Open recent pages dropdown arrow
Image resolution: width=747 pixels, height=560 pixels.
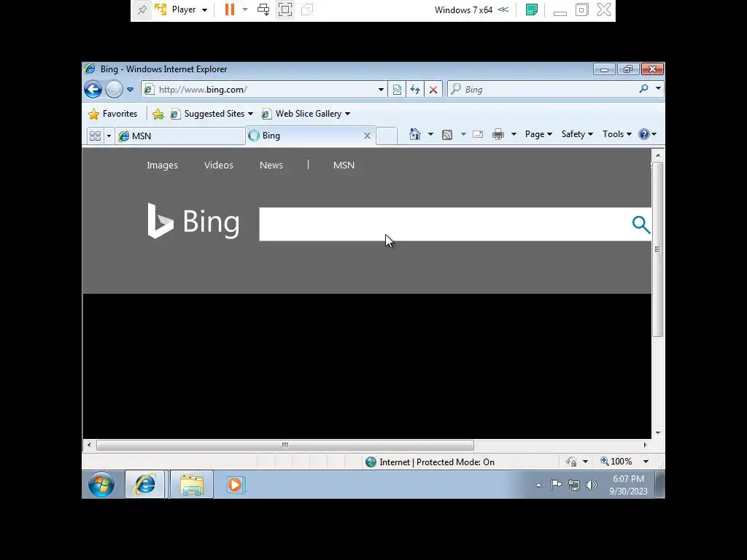tap(130, 89)
